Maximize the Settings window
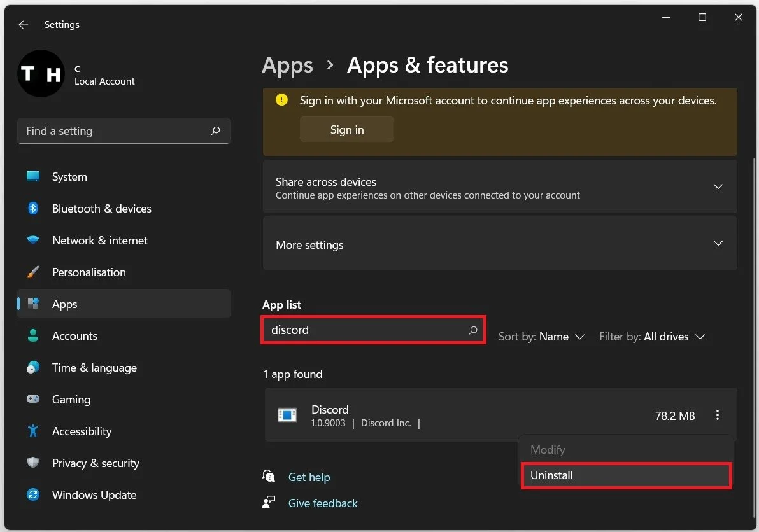759x532 pixels. [702, 17]
